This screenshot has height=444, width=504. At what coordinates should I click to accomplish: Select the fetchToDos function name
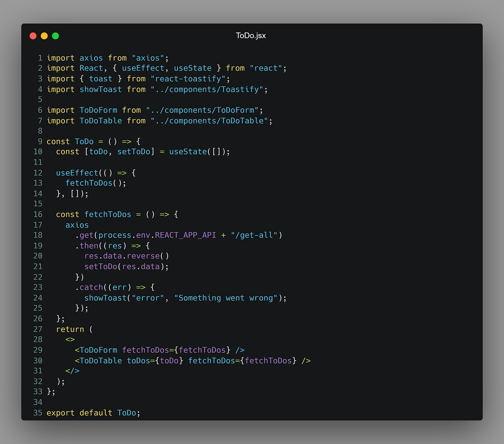click(x=108, y=214)
